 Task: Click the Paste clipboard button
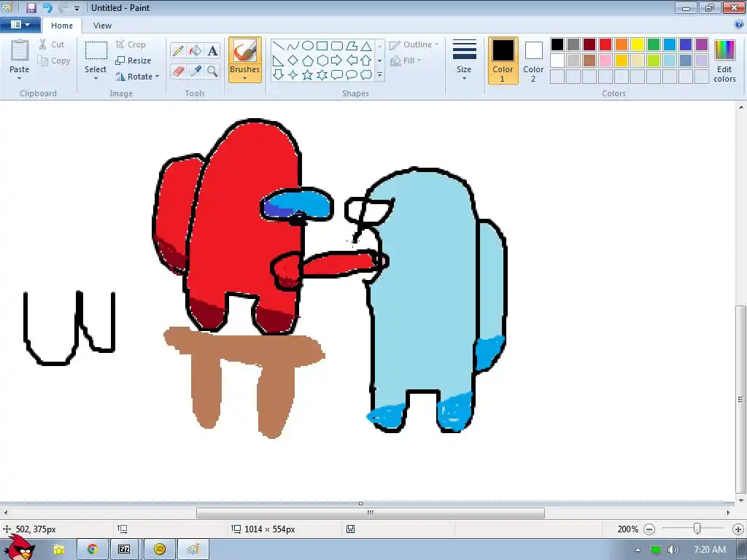tap(20, 56)
